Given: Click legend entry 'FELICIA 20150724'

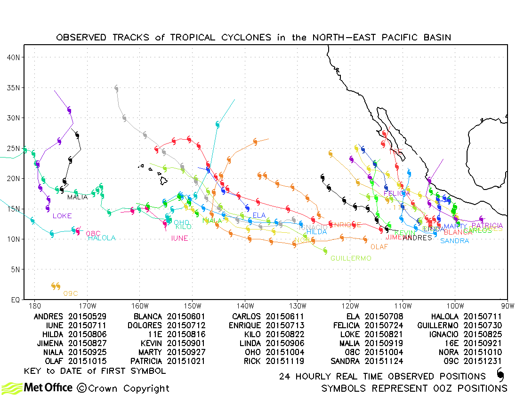Looking at the screenshot, I should 368,325.
